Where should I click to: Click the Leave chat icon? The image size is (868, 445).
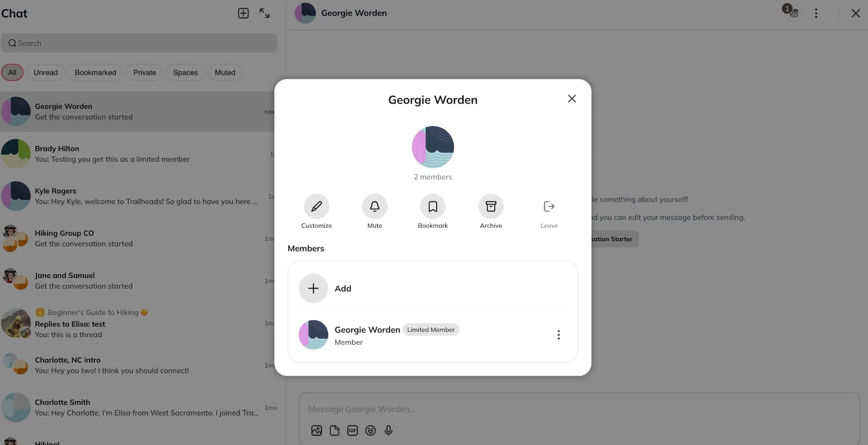coord(549,206)
